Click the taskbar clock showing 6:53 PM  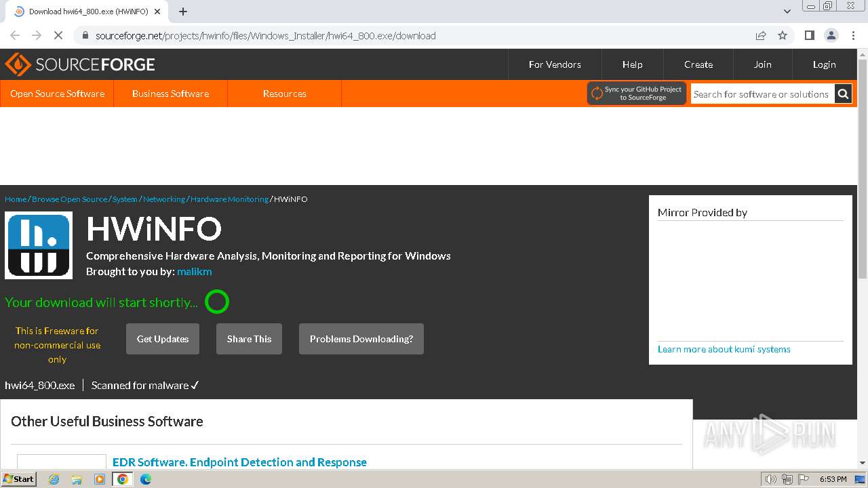[833, 479]
